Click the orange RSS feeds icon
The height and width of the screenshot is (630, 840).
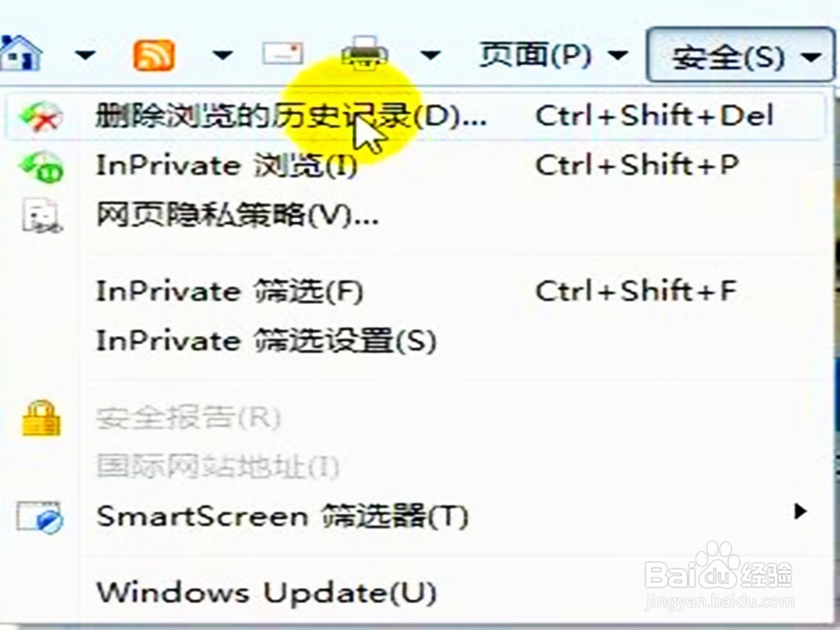(x=154, y=55)
